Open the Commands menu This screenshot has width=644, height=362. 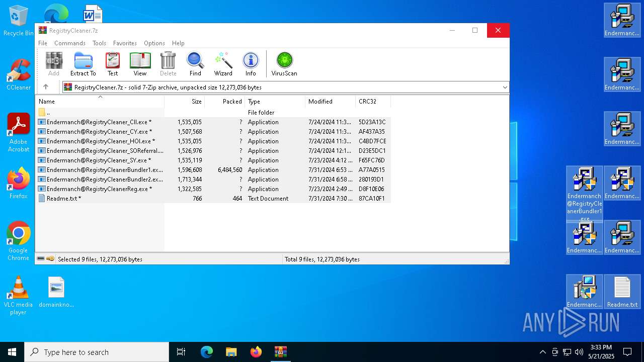(x=70, y=43)
